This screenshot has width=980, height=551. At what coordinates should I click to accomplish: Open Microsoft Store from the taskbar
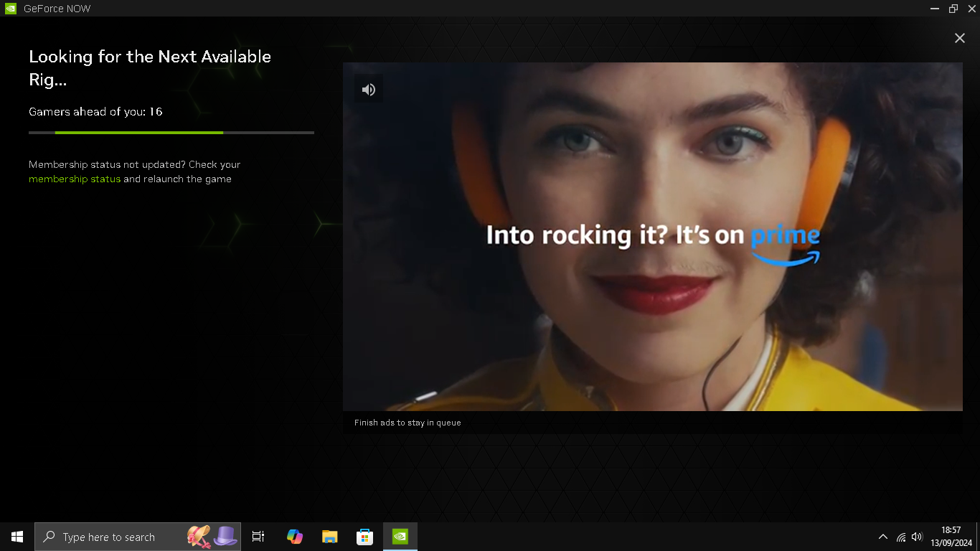(x=364, y=537)
